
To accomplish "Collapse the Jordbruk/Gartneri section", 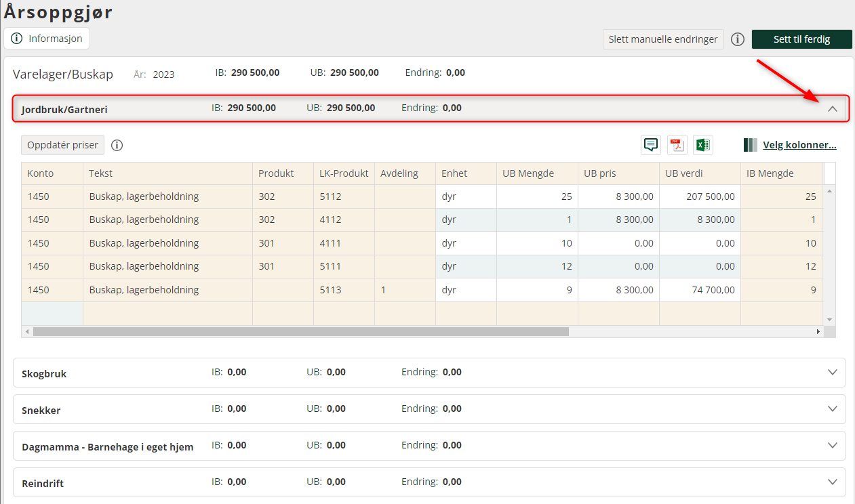I will (833, 108).
